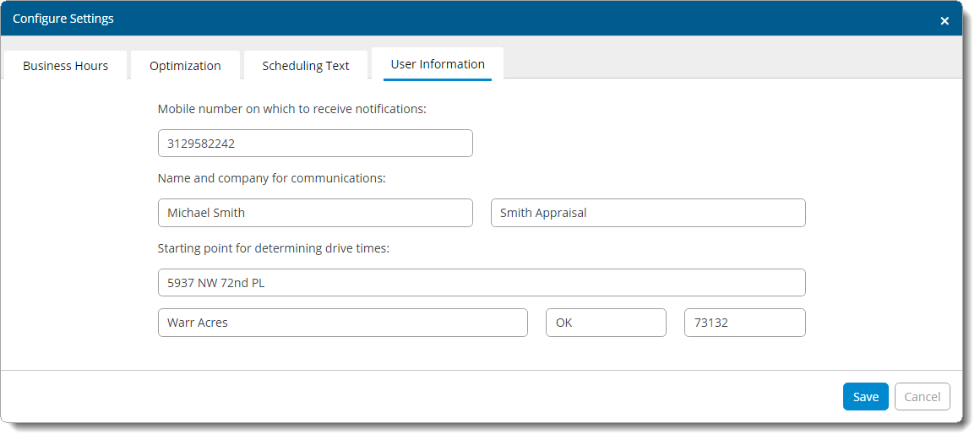
Task: Edit the 5937 NW 72nd PL address field
Action: [x=481, y=283]
